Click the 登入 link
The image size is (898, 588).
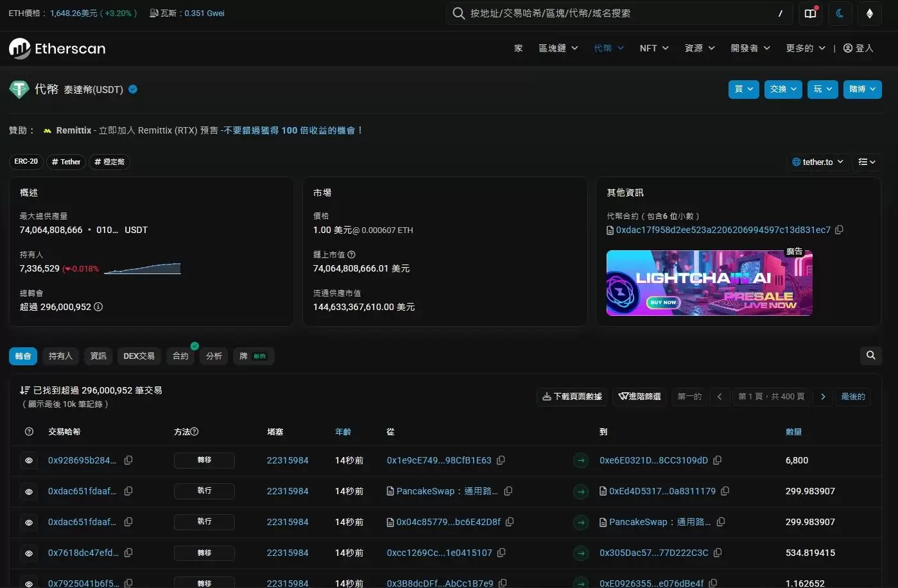tap(858, 48)
